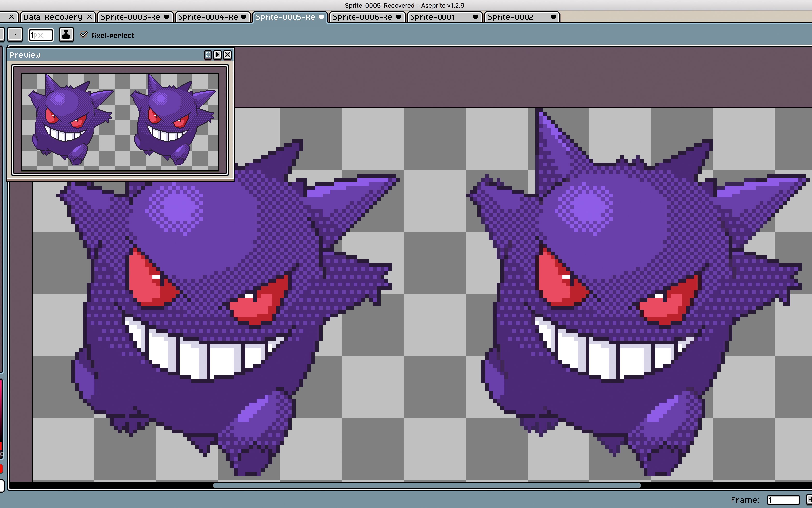The image size is (812, 508).
Task: Click the sprite thumbnail in Preview panel
Action: tap(120, 122)
